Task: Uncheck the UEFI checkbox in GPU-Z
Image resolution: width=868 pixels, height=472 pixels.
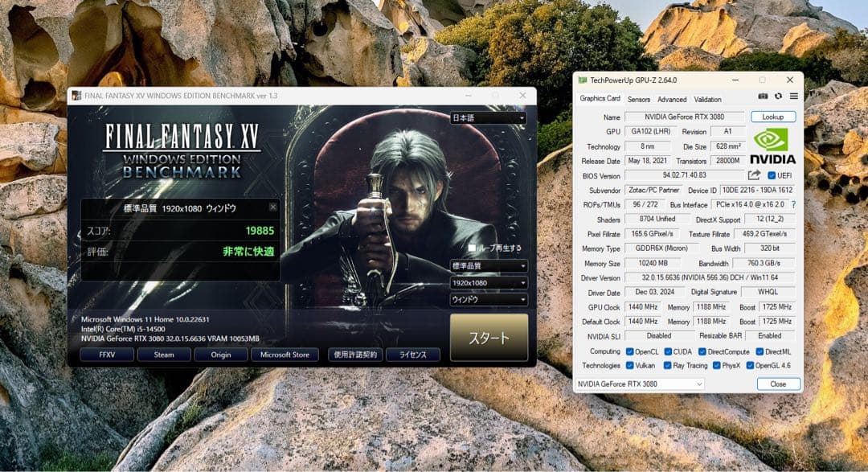Action: click(772, 175)
